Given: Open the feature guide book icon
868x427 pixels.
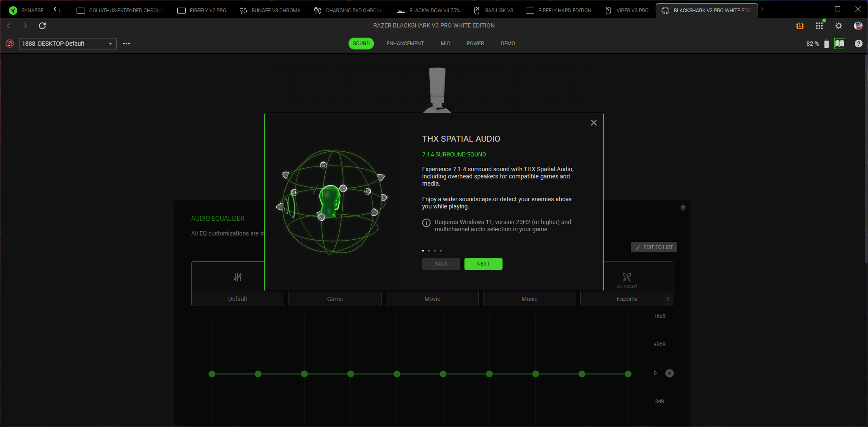Looking at the screenshot, I should point(840,44).
